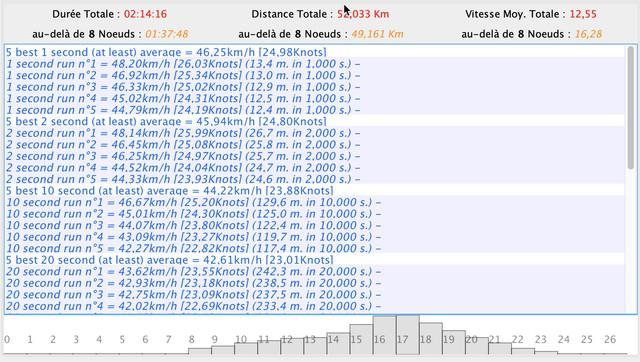
Task: Select row '20 second run n°4 = 42,02km/h'
Action: click(315, 306)
